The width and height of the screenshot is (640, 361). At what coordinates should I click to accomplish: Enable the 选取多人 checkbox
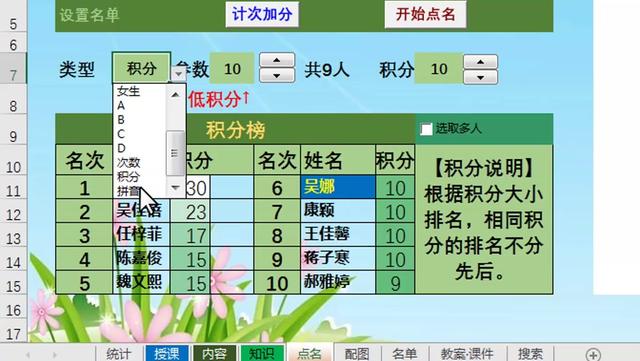pos(427,129)
